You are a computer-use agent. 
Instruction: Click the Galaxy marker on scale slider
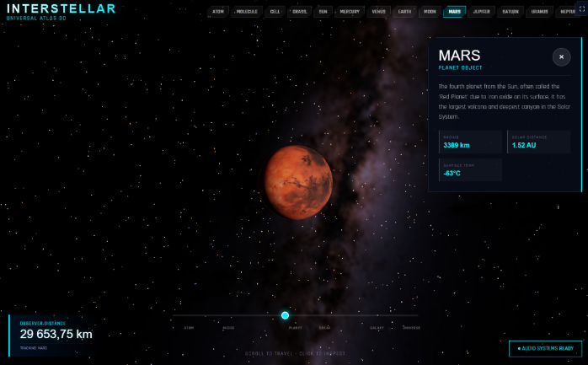(x=376, y=327)
